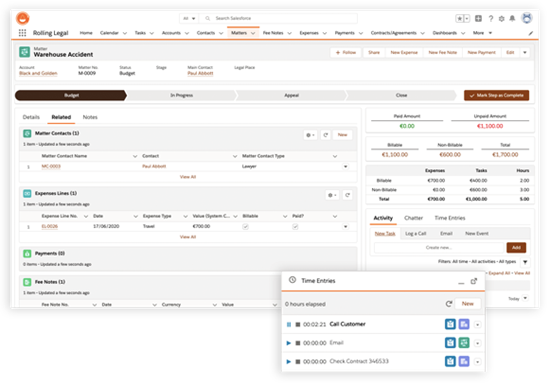
Task: Click the Expenses Lines list icon
Action: point(27,193)
